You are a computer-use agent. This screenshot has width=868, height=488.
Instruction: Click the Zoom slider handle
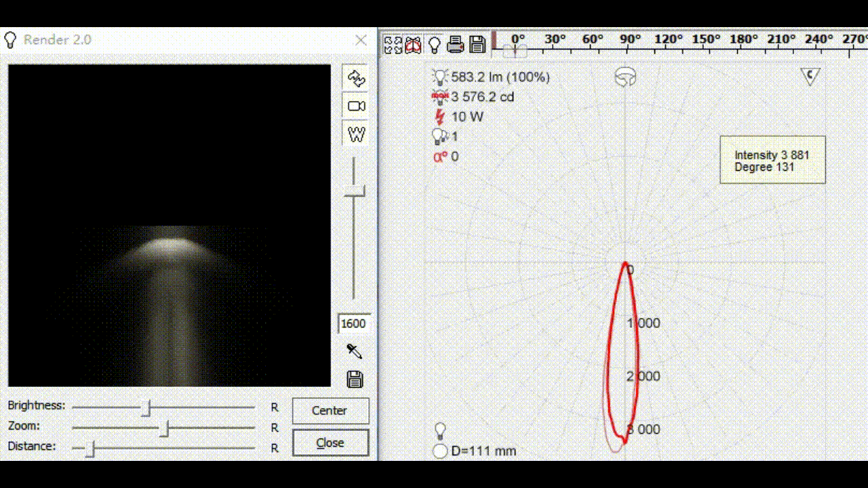coord(164,428)
